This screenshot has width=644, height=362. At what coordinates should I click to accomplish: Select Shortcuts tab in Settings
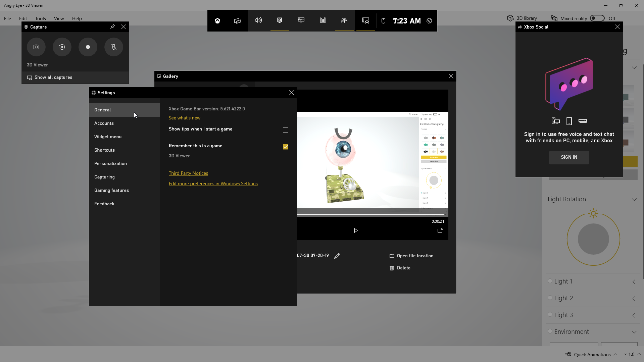coord(124,150)
